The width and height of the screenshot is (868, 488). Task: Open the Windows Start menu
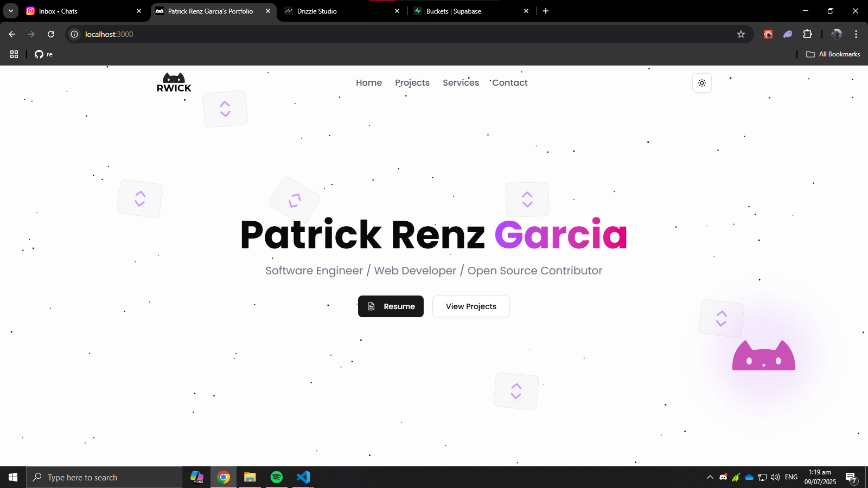pos(13,477)
